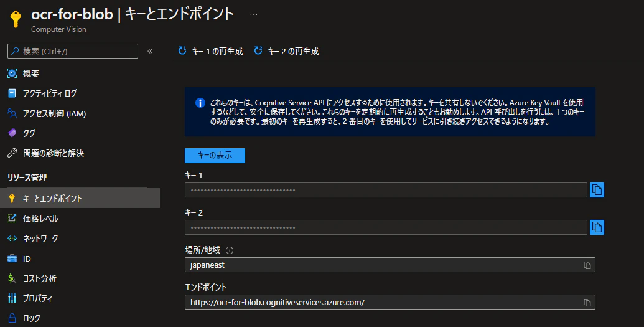Click the ID briefcase icon
Viewport: 644px width, 327px height.
(x=12, y=258)
